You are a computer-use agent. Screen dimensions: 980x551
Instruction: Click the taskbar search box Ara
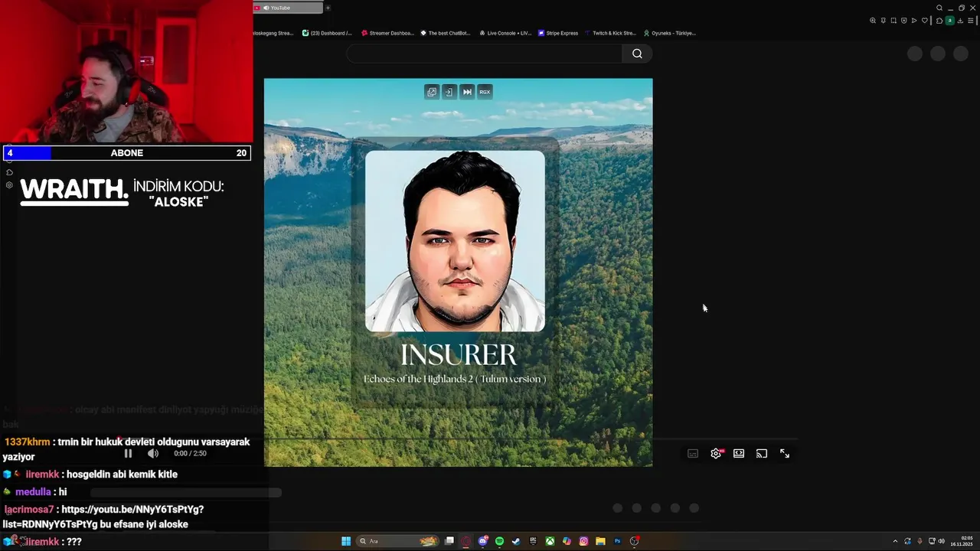point(398,541)
